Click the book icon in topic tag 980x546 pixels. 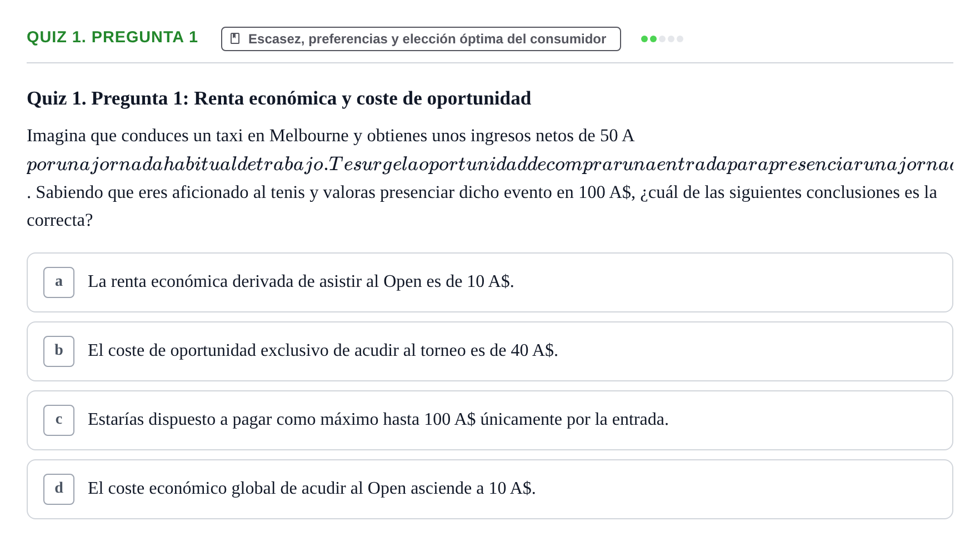pyautogui.click(x=235, y=39)
